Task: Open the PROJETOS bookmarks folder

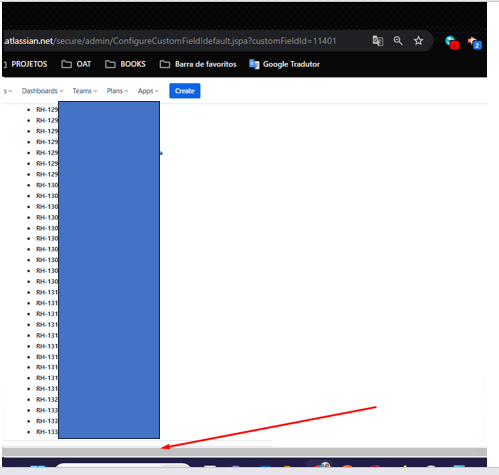Action: 25,64
